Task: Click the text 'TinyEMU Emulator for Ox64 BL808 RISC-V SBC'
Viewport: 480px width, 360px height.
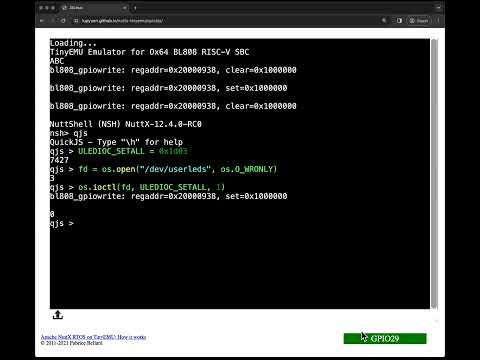Action: tap(149, 52)
